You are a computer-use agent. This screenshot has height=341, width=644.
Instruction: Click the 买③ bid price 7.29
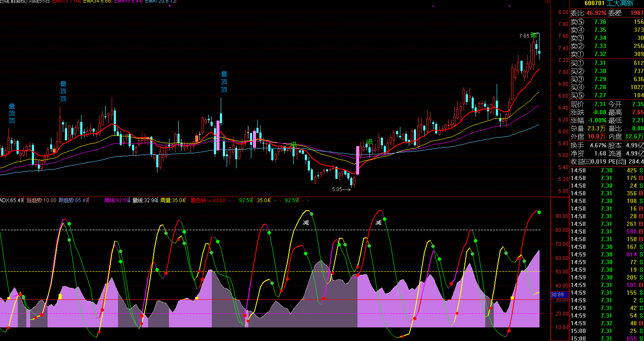click(600, 79)
